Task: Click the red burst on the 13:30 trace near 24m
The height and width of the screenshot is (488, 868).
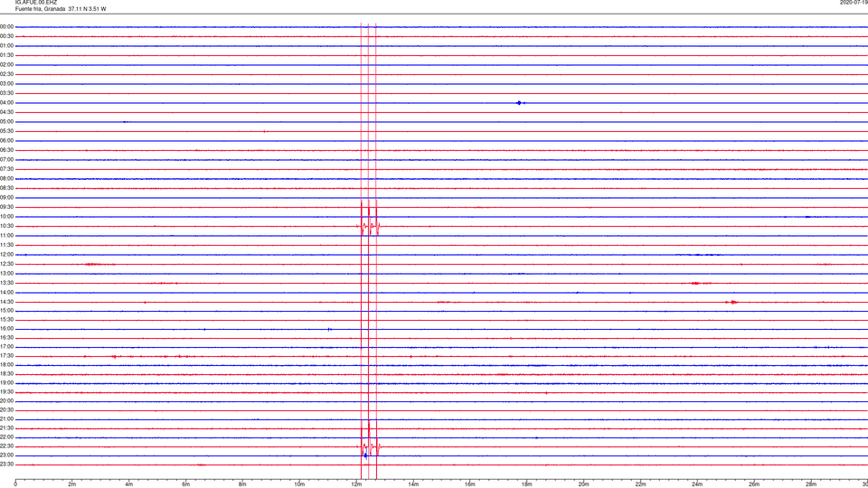Action: 696,283
